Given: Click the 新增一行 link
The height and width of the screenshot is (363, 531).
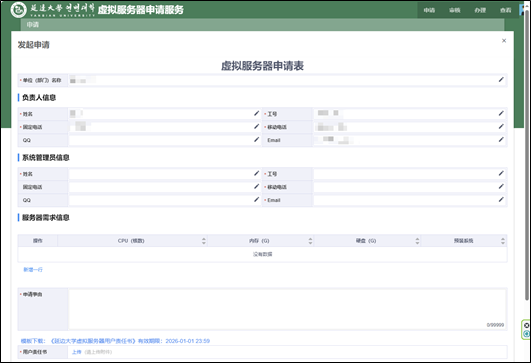Looking at the screenshot, I should tap(33, 270).
